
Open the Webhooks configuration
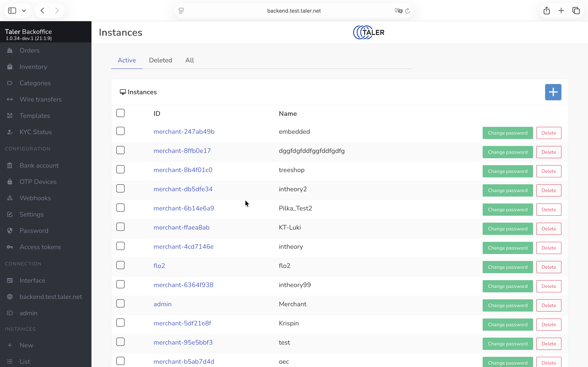coord(35,198)
